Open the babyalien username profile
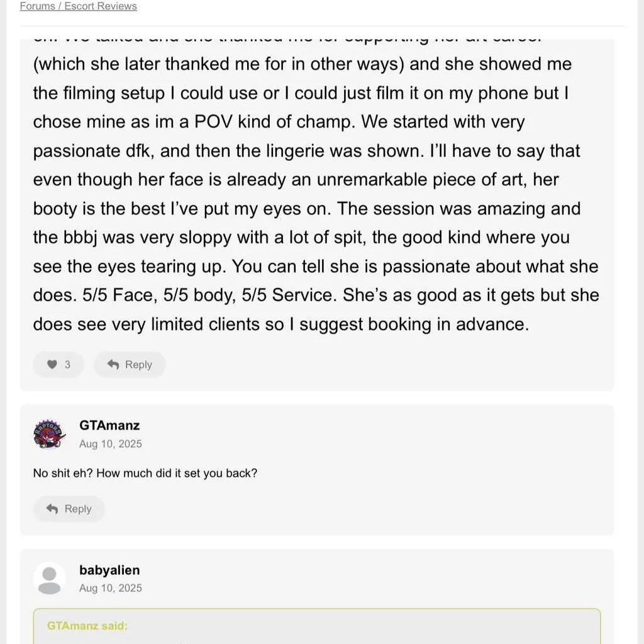This screenshot has height=644, width=644. (x=109, y=570)
